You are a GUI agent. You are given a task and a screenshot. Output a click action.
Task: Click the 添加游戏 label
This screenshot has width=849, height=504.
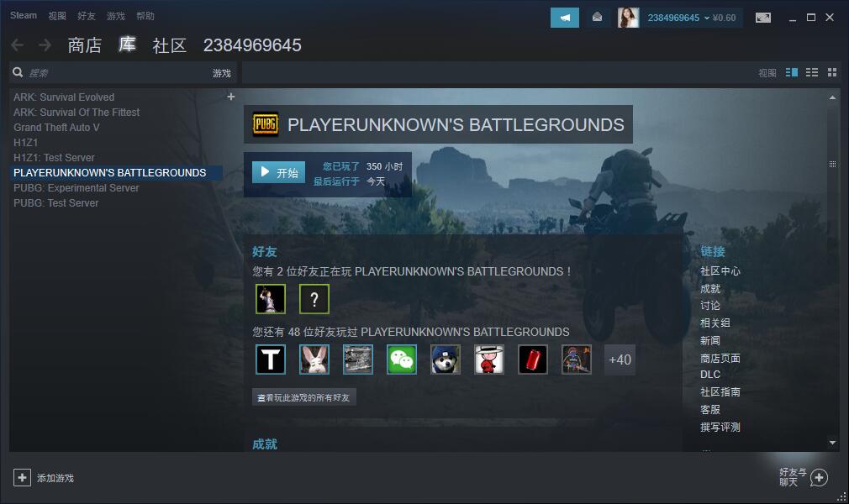55,478
